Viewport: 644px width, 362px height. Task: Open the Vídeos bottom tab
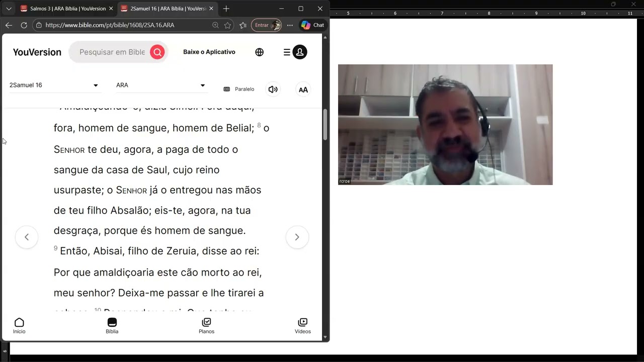[303, 326]
